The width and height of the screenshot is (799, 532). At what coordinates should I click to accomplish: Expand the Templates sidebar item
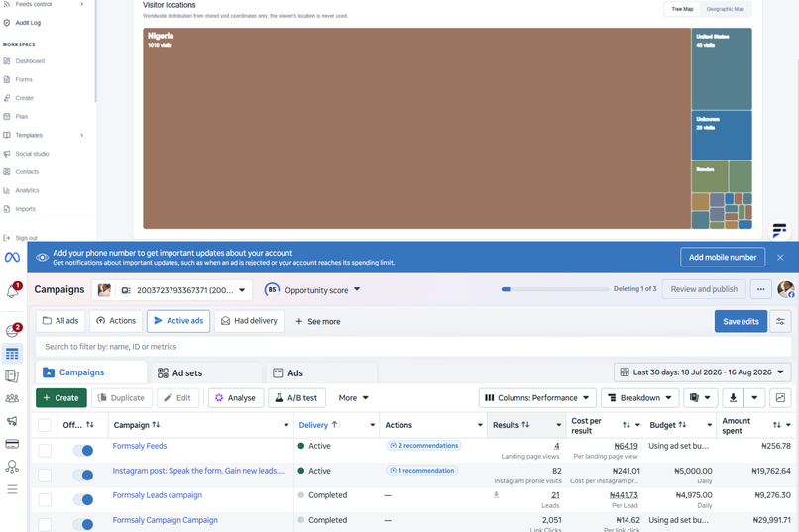pos(81,135)
